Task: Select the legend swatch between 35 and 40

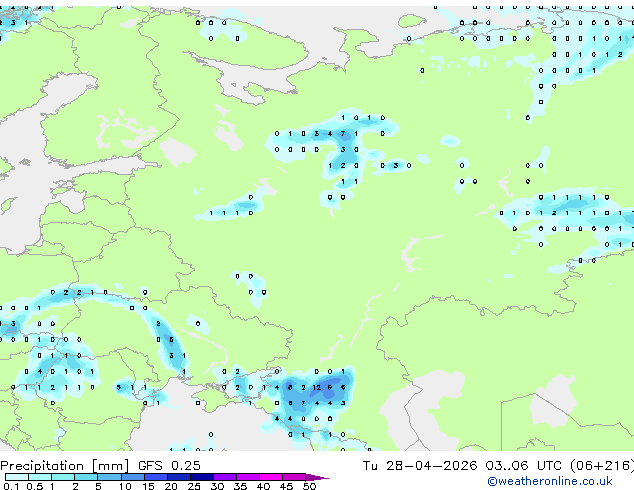Action: click(x=247, y=477)
